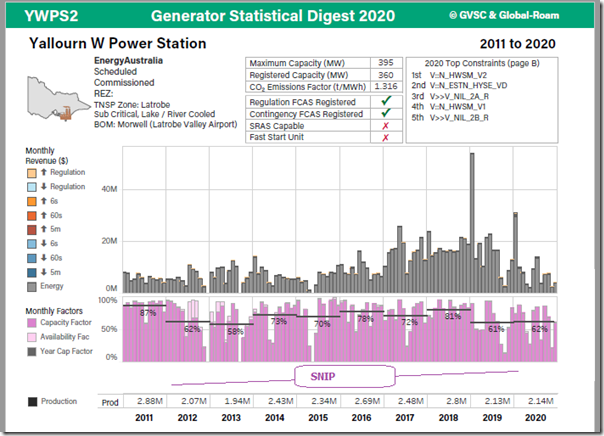Click the EnergyAustralia owner name
Image resolution: width=604 pixels, height=436 pixels.
click(128, 60)
